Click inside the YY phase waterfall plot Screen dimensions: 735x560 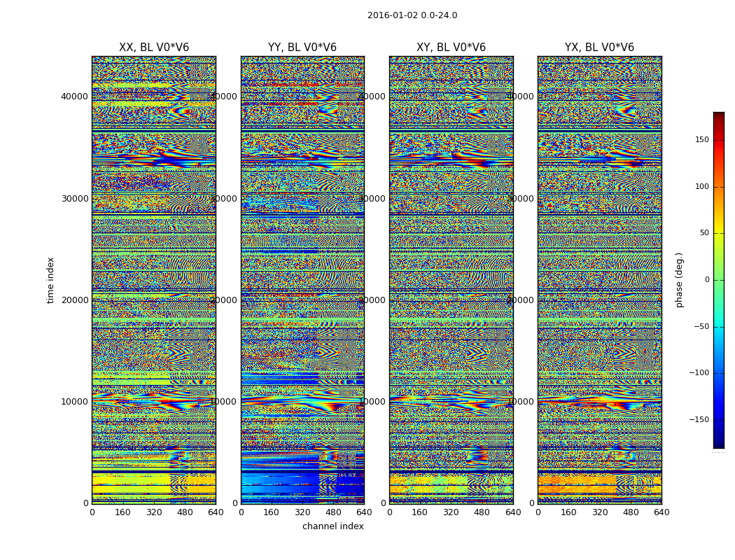302,280
